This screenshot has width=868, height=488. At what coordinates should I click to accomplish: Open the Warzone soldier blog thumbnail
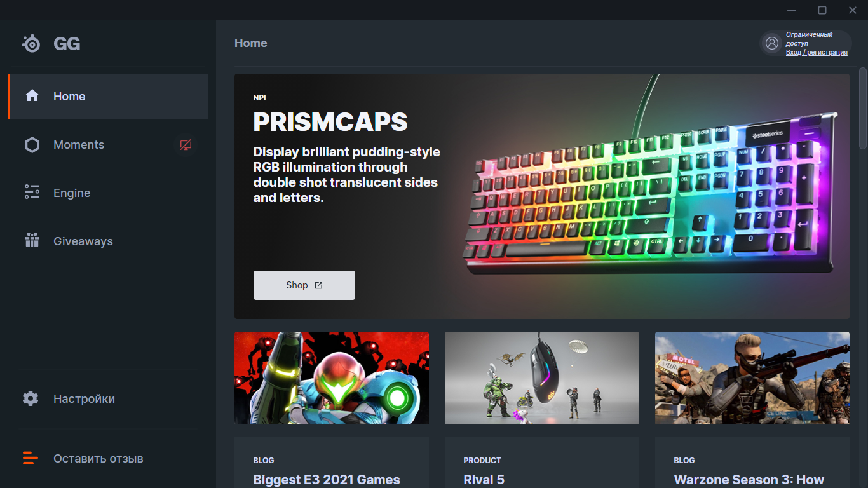click(752, 377)
